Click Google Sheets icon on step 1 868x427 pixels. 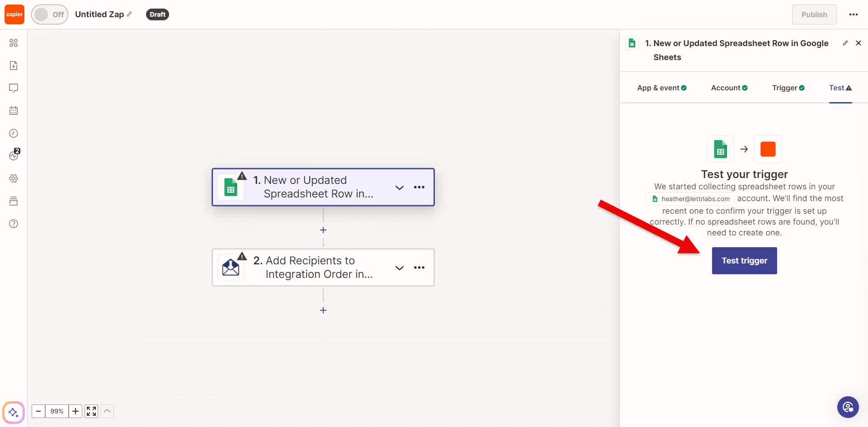[231, 188]
